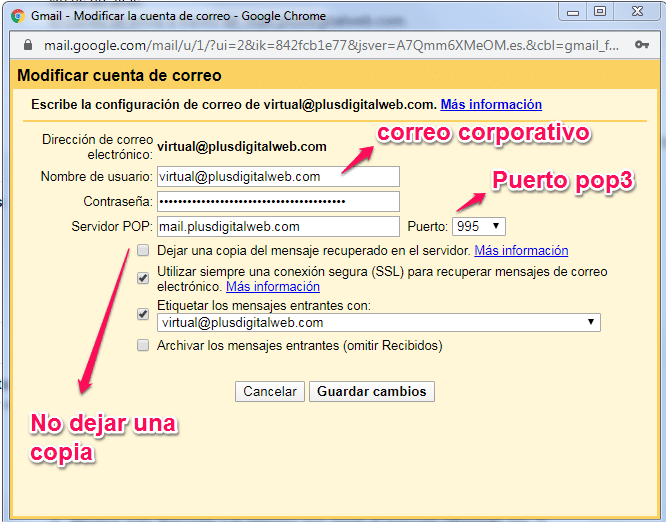Toggle the label incoming messages checkbox

143,314
